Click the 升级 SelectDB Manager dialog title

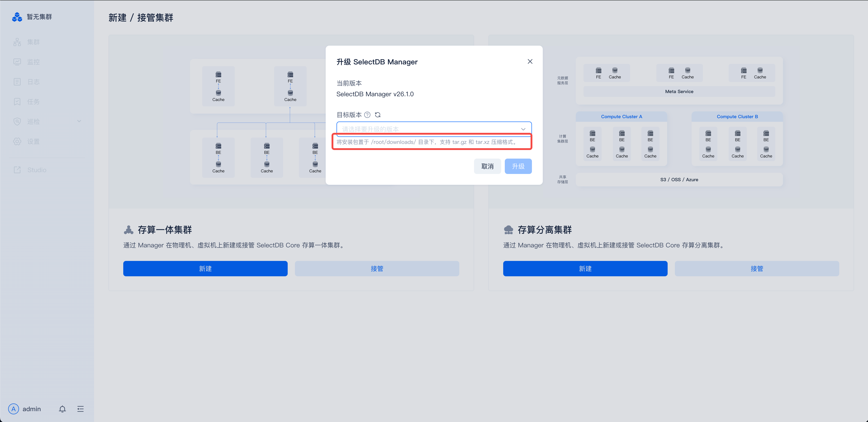377,62
